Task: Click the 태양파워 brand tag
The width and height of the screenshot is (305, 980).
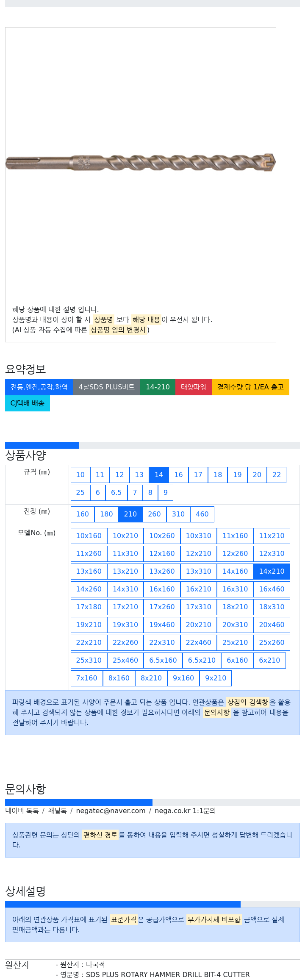Action: (x=194, y=387)
